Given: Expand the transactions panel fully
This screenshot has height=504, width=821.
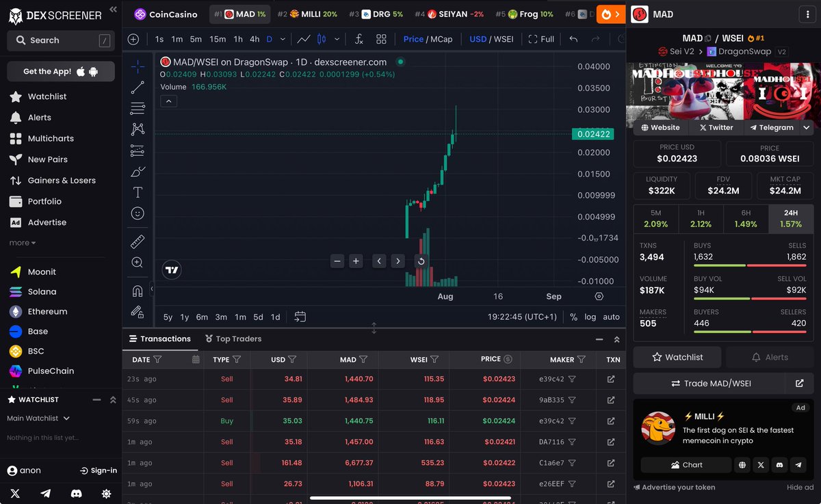Looking at the screenshot, I should [x=616, y=339].
